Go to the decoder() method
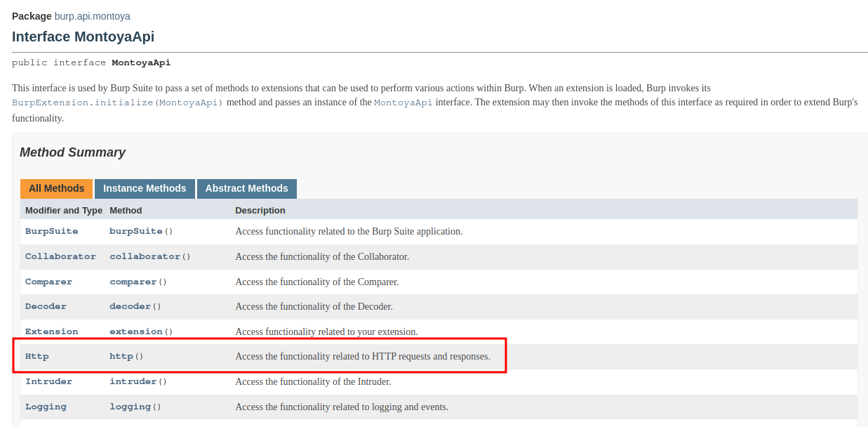Image resolution: width=868 pixels, height=427 pixels. point(130,306)
